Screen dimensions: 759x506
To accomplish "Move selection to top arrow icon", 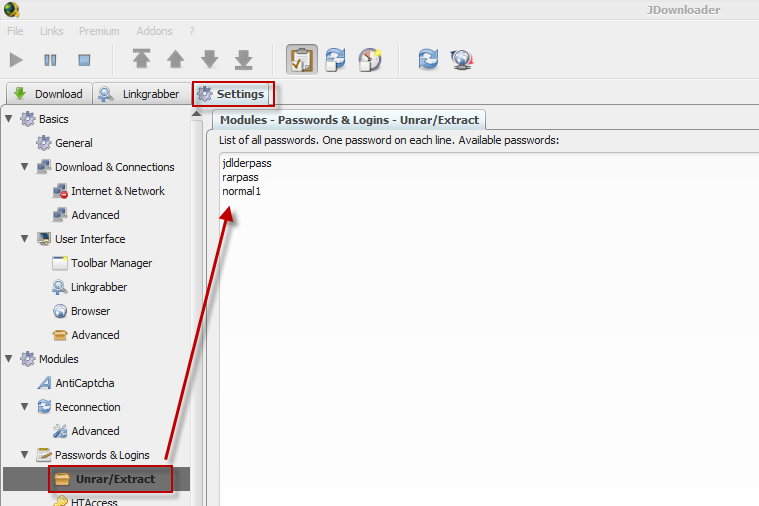I will tap(141, 59).
